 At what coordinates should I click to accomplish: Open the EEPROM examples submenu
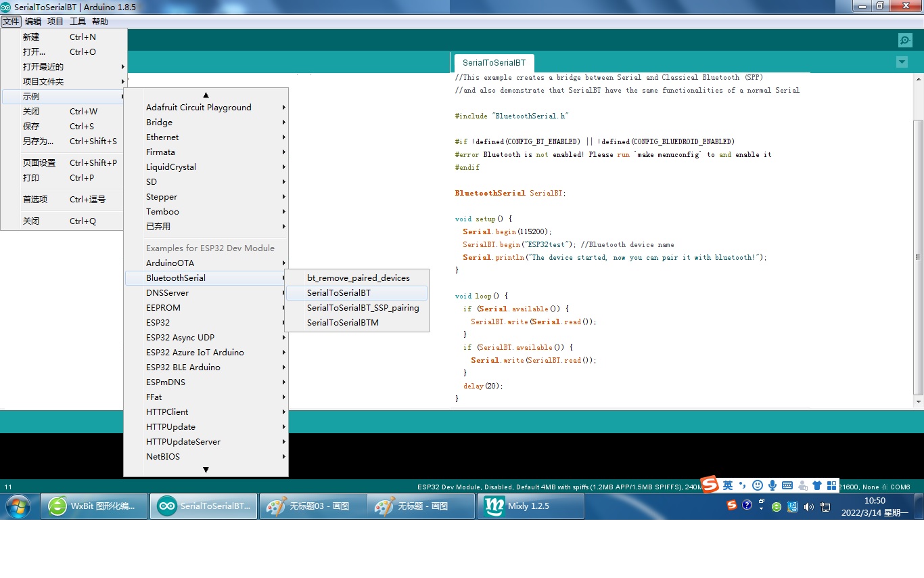(x=206, y=308)
